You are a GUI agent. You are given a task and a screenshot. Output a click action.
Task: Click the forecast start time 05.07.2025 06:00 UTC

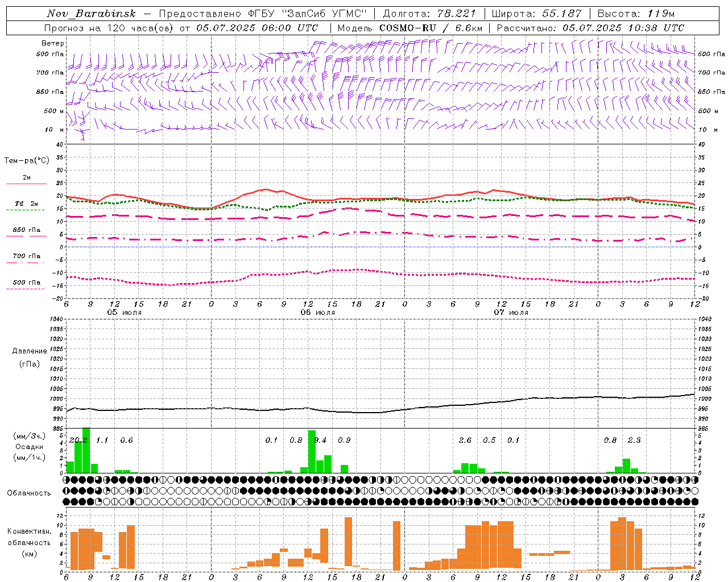(257, 28)
